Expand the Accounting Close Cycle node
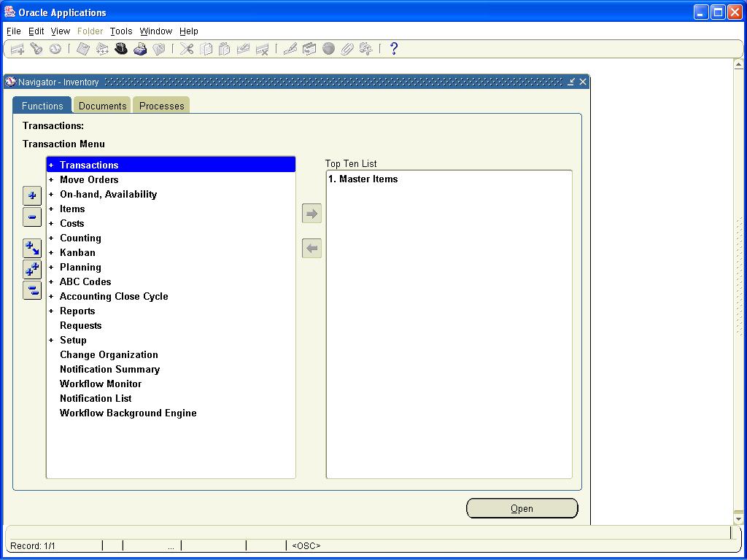747x560 pixels. [51, 296]
